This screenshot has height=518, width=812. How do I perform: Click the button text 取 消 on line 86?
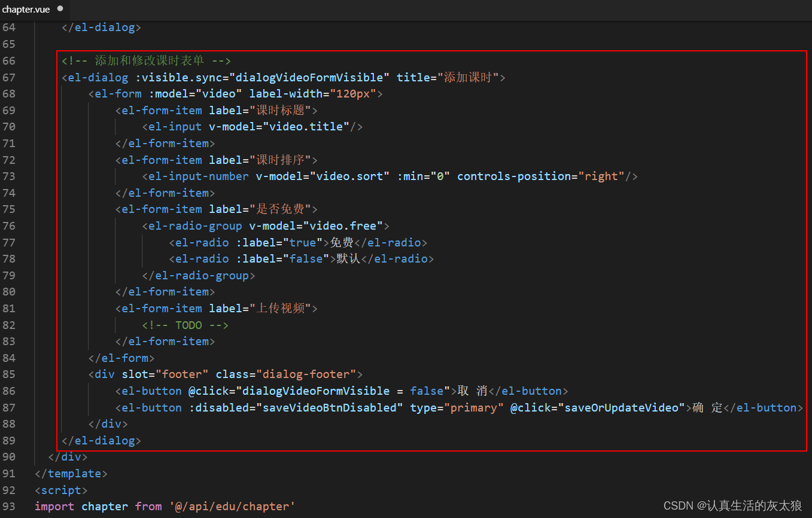coord(473,391)
